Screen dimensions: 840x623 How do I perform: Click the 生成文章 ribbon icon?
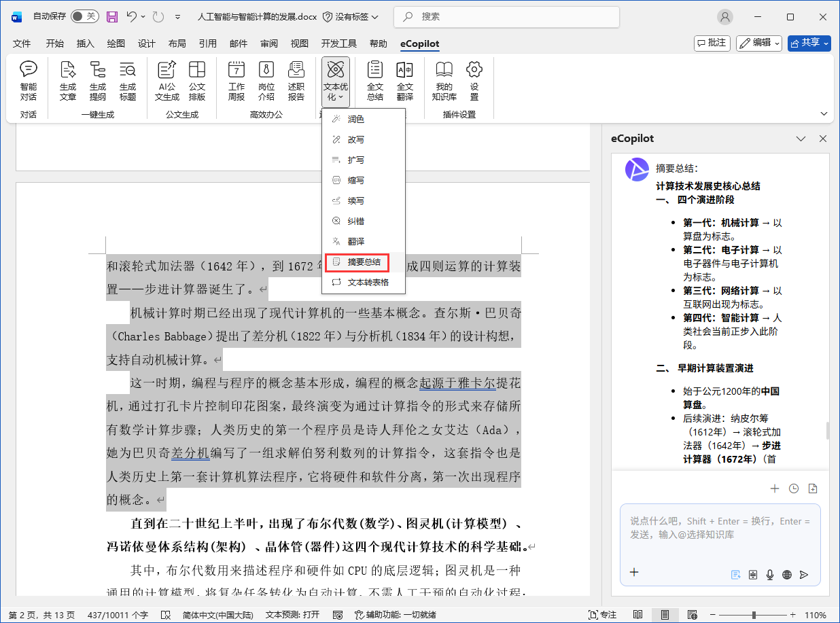(x=68, y=81)
